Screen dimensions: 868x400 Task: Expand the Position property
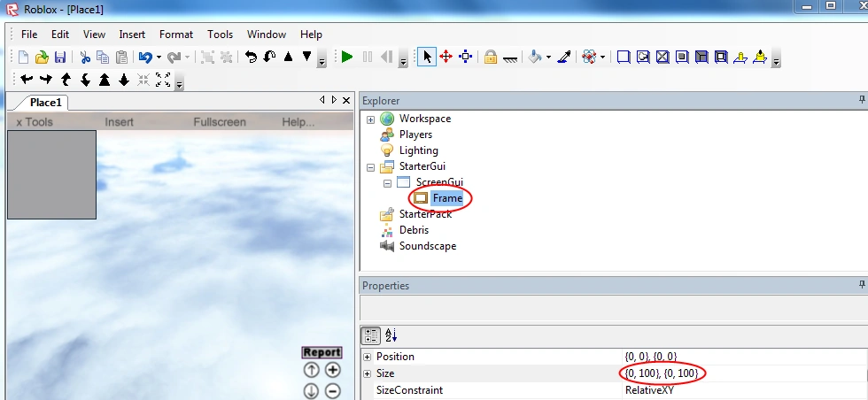[367, 357]
